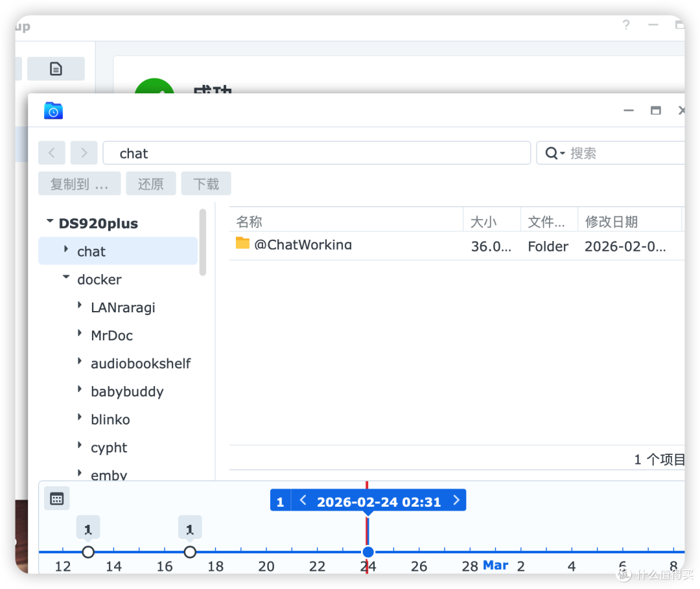The width and height of the screenshot is (700, 589).
Task: Maximize the backup explorer window
Action: click(x=655, y=110)
